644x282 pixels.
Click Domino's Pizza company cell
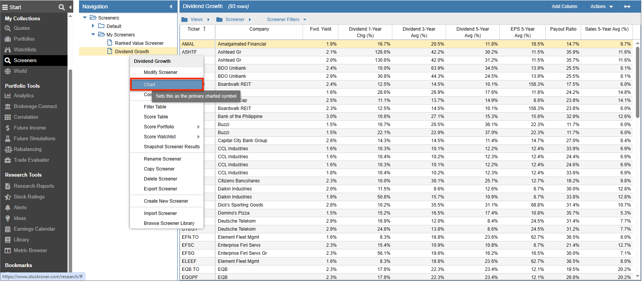259,213
